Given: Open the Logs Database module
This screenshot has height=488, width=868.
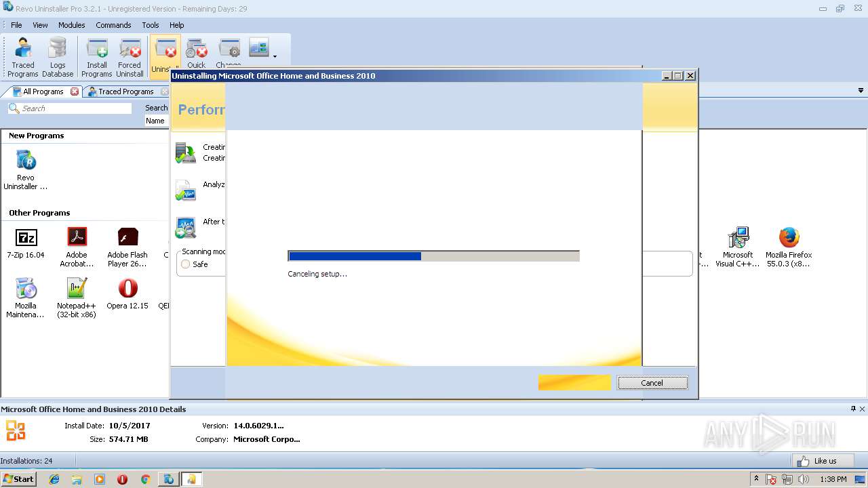Looking at the screenshot, I should pyautogui.click(x=58, y=58).
